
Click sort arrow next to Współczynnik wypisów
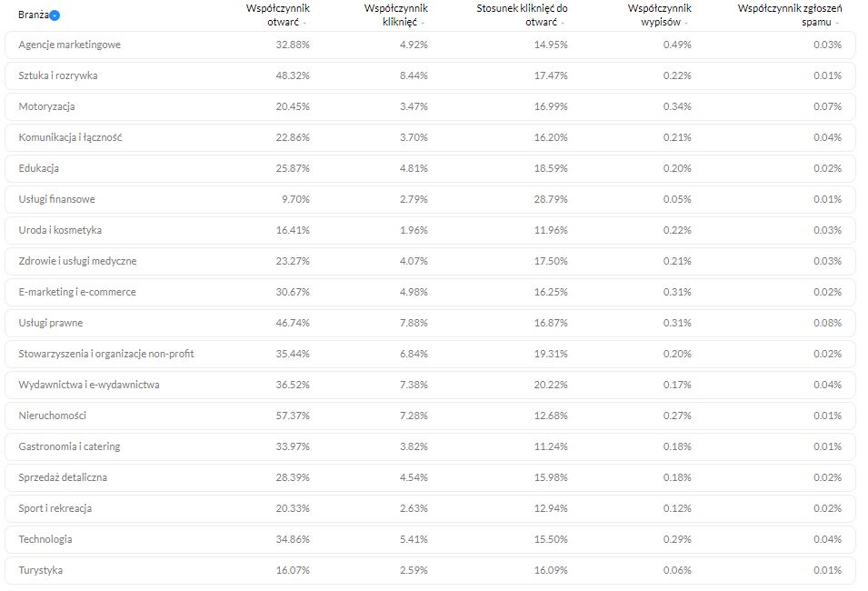(x=686, y=23)
